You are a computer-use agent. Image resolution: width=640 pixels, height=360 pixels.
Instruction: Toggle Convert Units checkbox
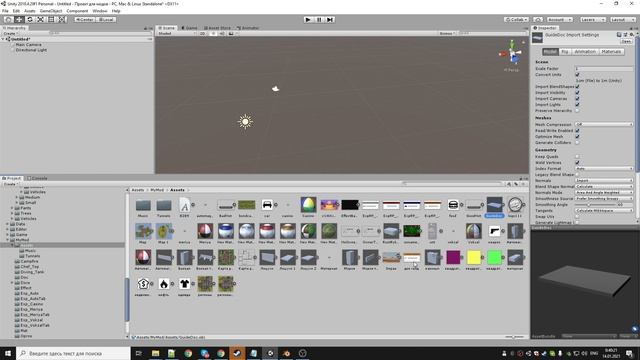[577, 75]
